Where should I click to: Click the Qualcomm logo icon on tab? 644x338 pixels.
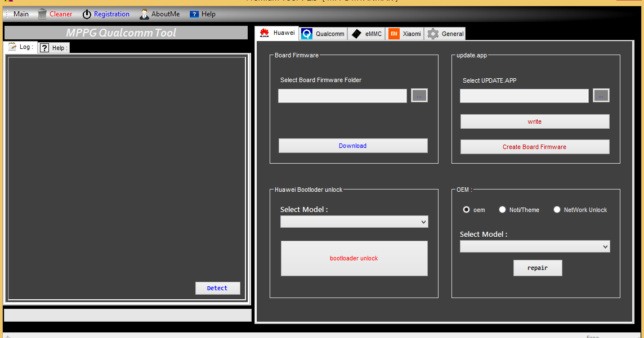[307, 34]
